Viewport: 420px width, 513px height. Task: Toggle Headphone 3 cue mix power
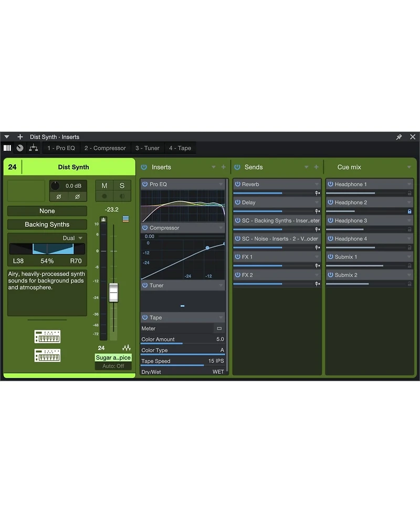pos(330,220)
